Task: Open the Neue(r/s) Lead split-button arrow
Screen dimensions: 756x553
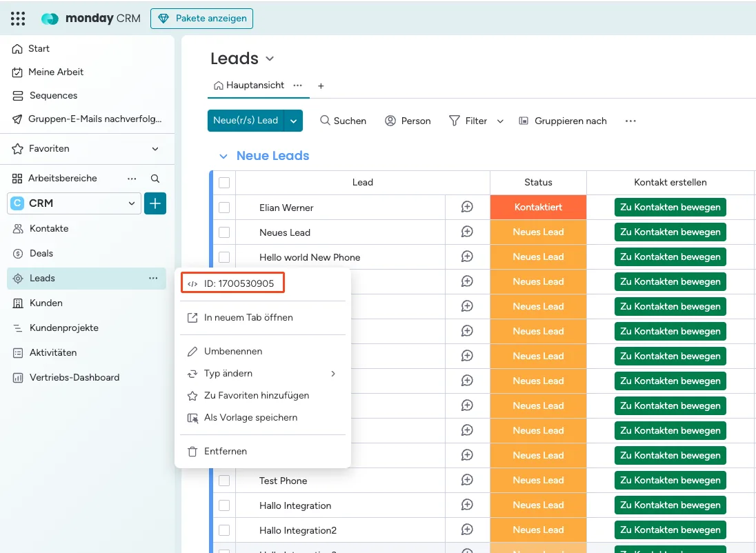Action: pyautogui.click(x=294, y=121)
